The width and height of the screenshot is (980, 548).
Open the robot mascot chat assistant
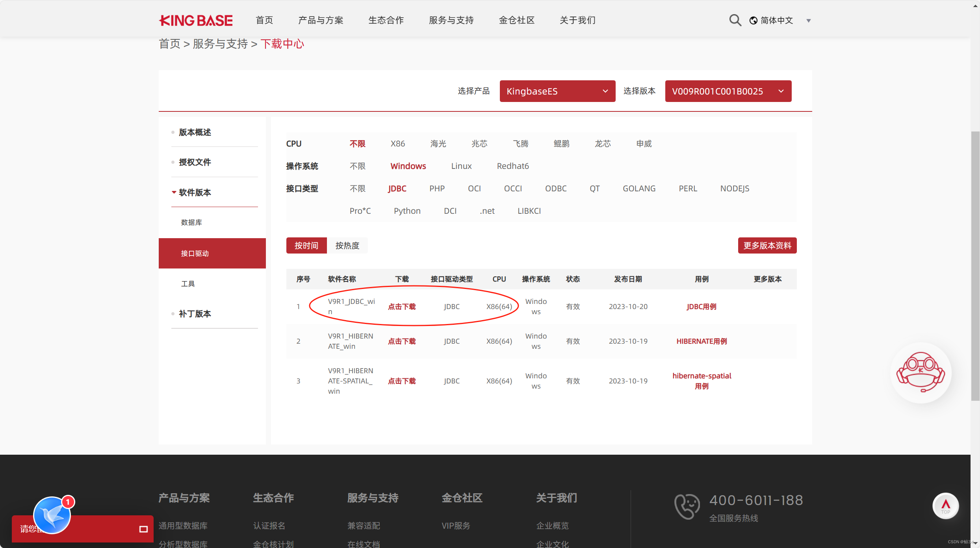921,372
